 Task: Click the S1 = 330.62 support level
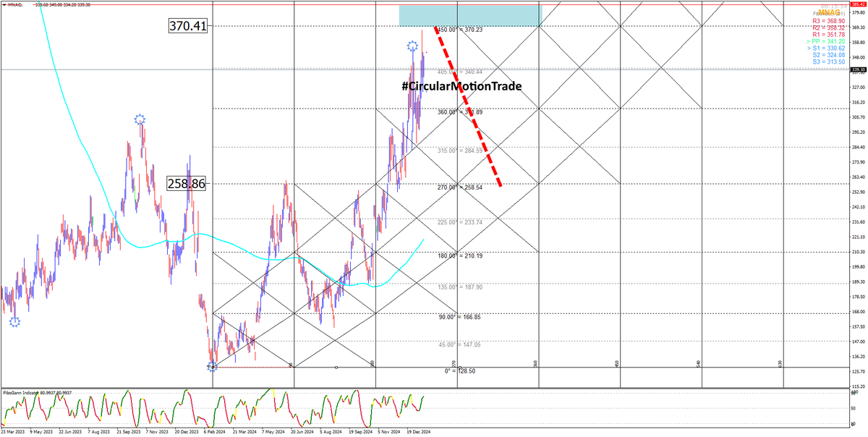pos(825,48)
